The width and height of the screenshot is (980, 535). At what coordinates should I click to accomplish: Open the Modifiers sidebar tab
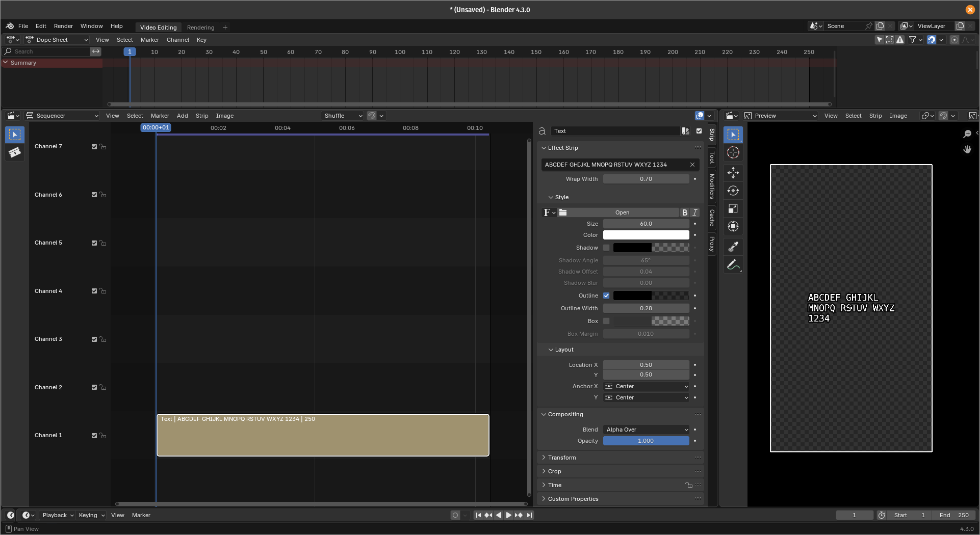pyautogui.click(x=712, y=186)
